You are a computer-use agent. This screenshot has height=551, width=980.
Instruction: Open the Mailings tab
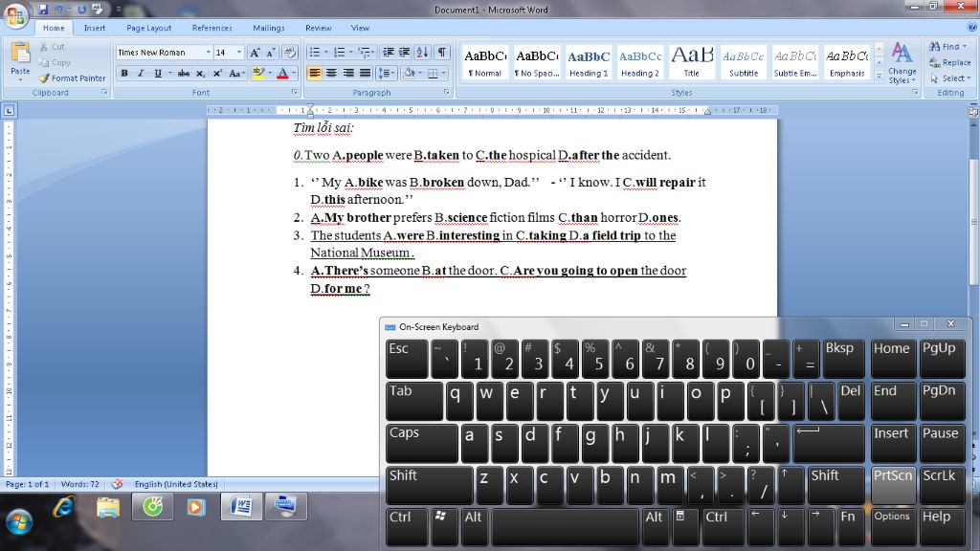point(269,28)
